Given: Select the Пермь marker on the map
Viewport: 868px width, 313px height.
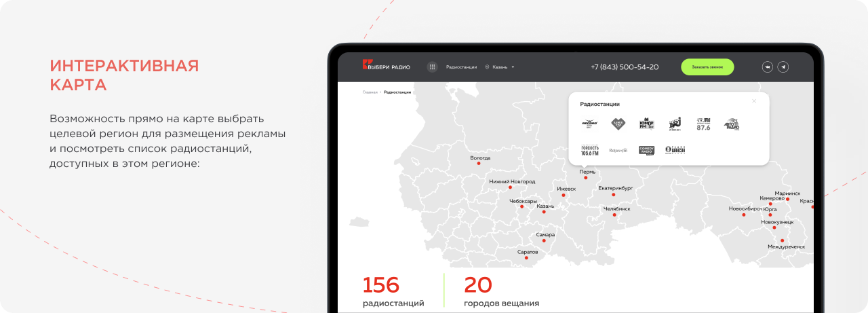Looking at the screenshot, I should click(x=586, y=178).
